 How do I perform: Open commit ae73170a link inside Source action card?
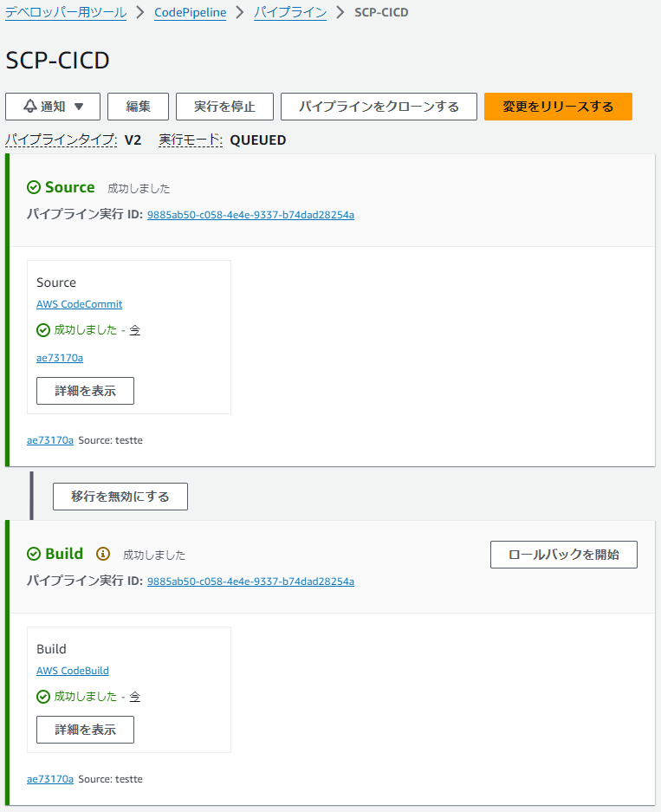click(60, 358)
